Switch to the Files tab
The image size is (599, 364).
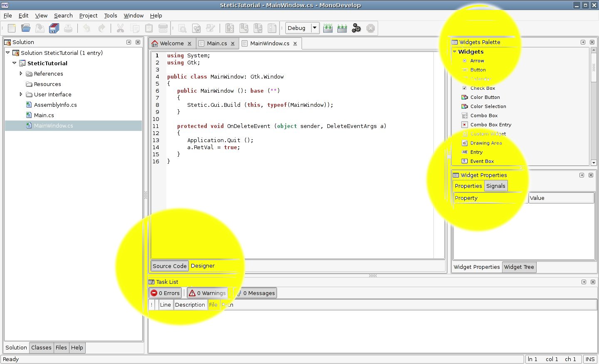click(x=61, y=348)
